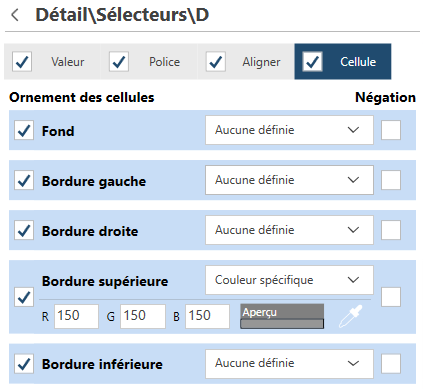Toggle the Fond checkbox
The width and height of the screenshot is (424, 389).
click(24, 130)
